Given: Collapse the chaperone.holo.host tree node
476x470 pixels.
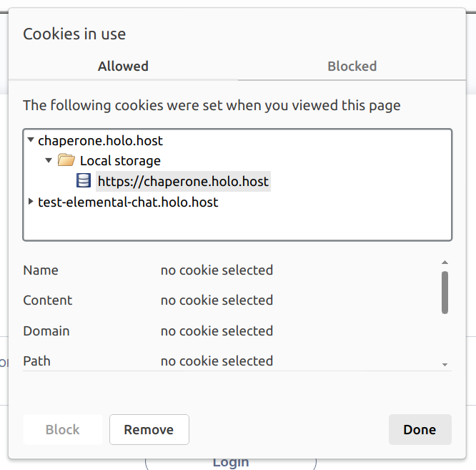Looking at the screenshot, I should (31, 140).
